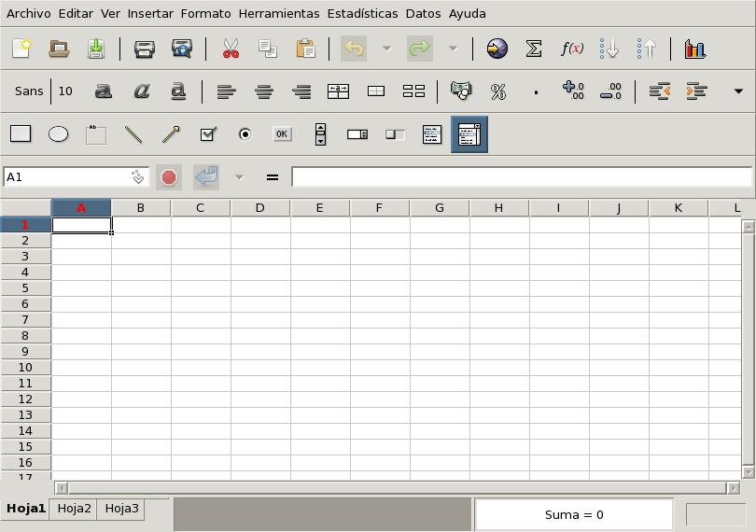Click the formula entry field
Screen dimensions: 756x532
click(x=522, y=177)
